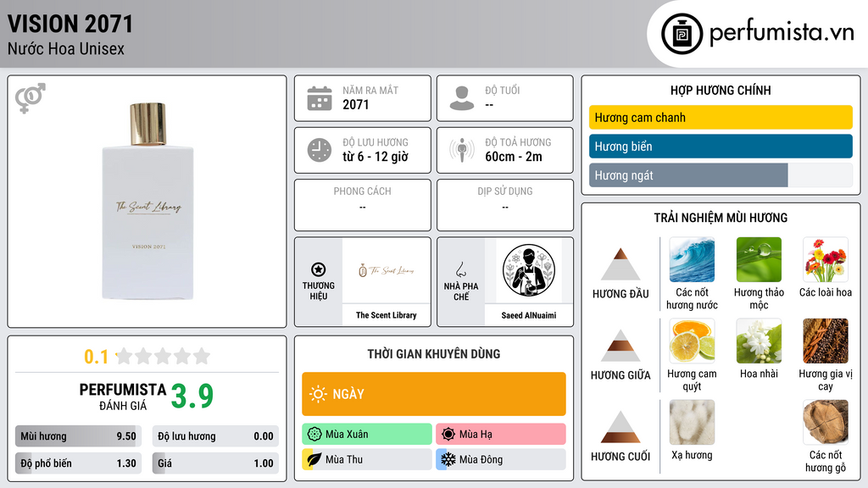Viewport: 868px width, 488px height.
Task: Click the Dịp sử dụng card
Action: coord(505,205)
